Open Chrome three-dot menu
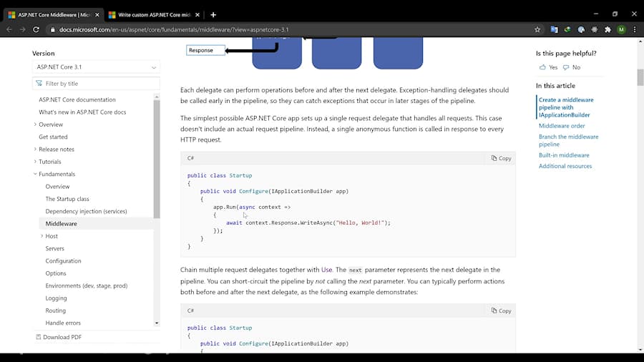The image size is (644, 362). coord(635,29)
